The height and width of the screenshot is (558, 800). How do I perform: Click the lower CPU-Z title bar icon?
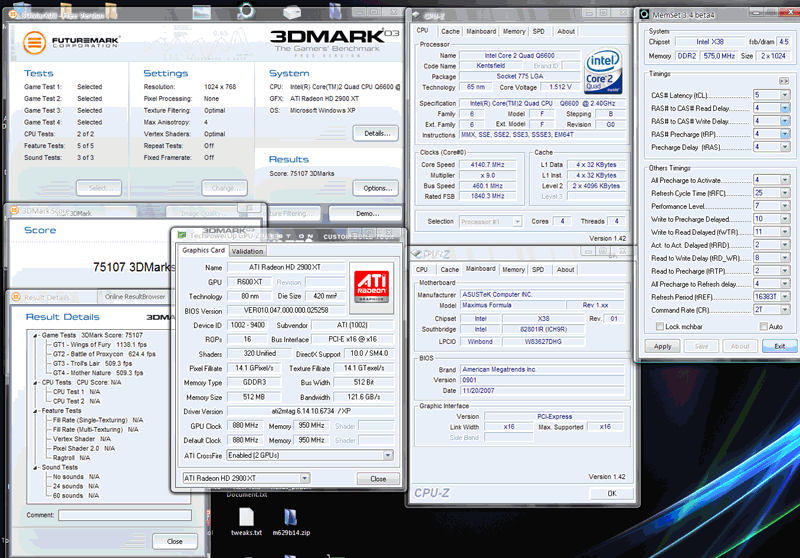pos(416,253)
